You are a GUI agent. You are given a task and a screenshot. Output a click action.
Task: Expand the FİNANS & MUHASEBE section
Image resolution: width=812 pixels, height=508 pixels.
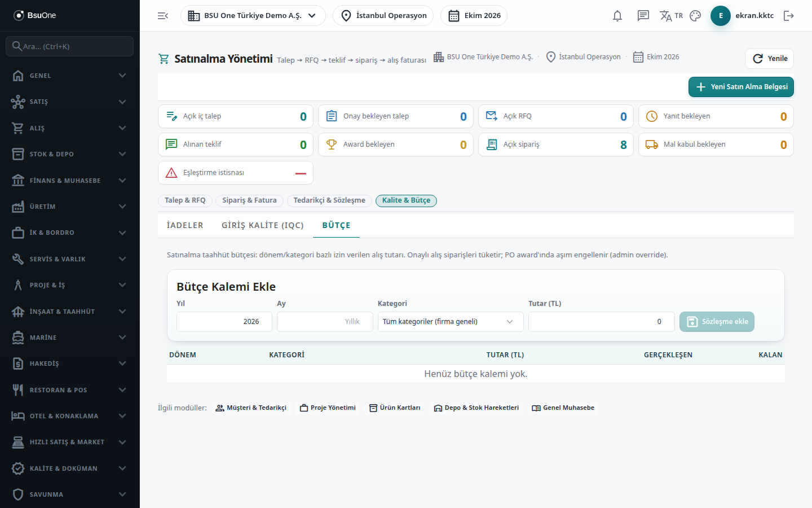click(70, 181)
